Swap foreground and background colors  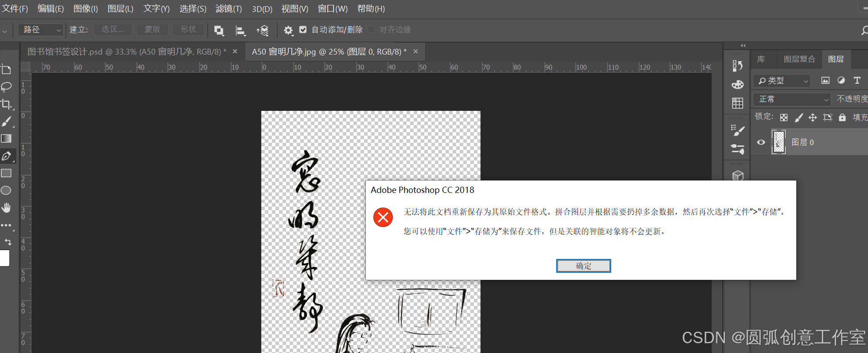click(x=8, y=242)
